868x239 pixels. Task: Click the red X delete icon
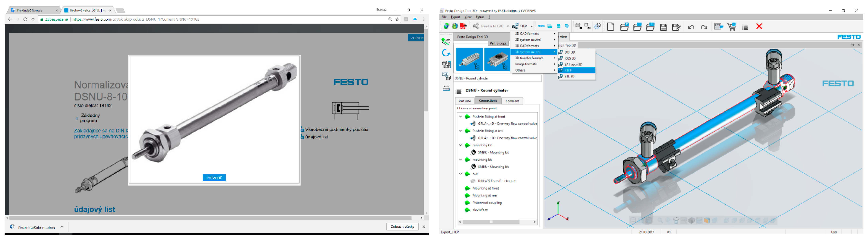[x=759, y=26]
